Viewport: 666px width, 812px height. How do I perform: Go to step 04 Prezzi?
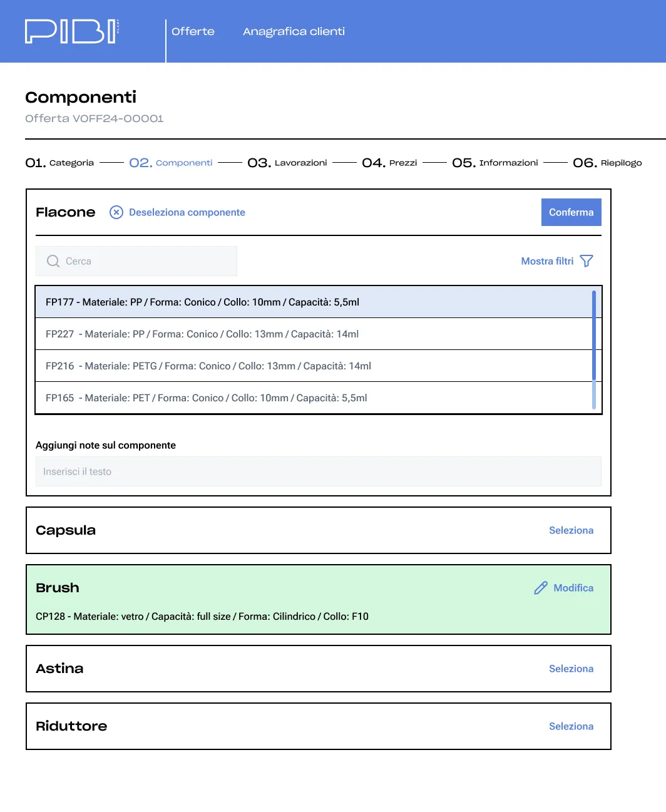click(x=389, y=163)
